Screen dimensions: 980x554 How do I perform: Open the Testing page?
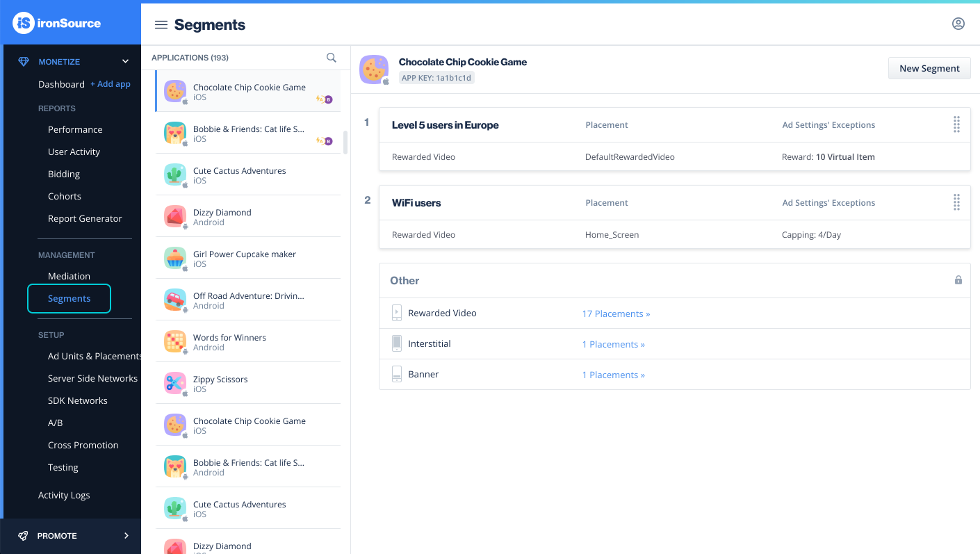coord(63,467)
